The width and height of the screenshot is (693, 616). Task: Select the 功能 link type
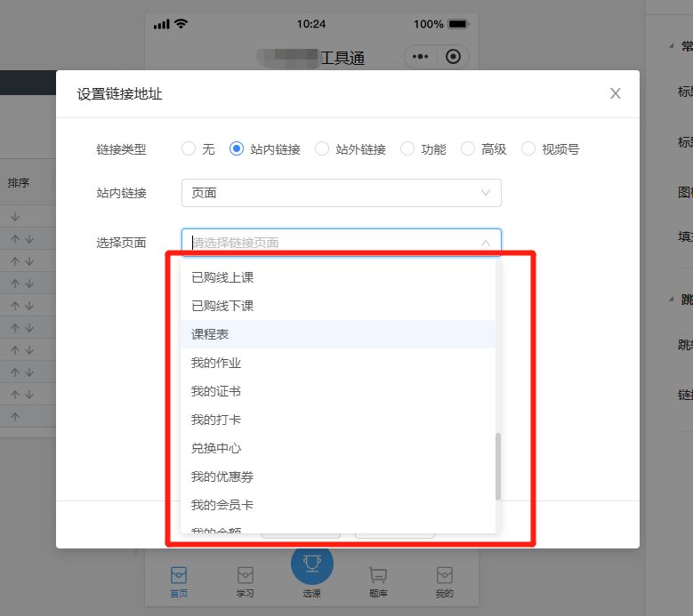[407, 148]
